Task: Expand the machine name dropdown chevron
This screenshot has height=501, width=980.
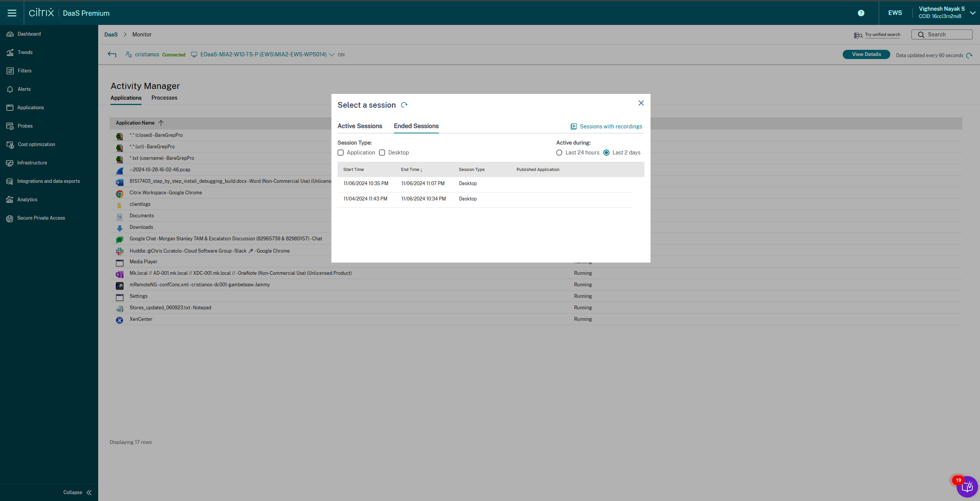Action: 332,55
